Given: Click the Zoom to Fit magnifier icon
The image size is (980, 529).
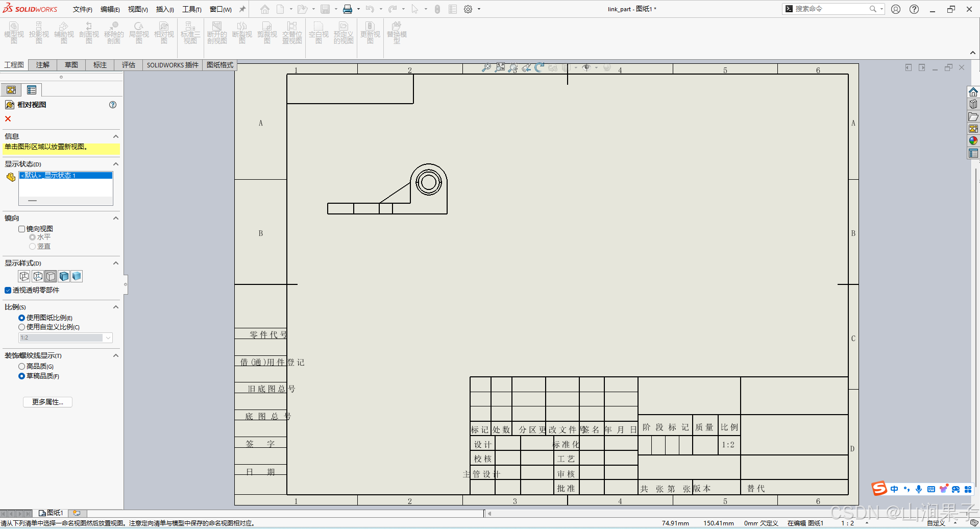Looking at the screenshot, I should (486, 67).
